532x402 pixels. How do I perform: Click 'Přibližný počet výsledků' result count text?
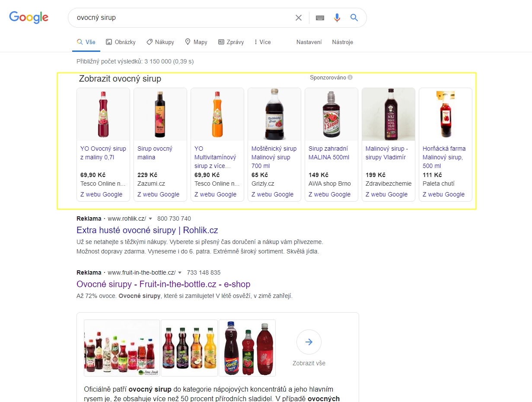click(135, 62)
